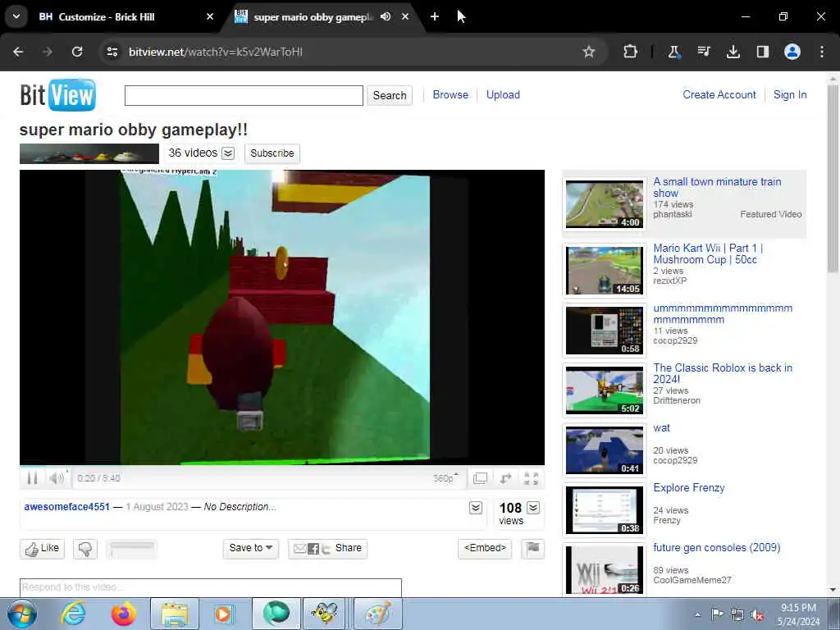
Task: Open the Mario Kart Wii Part 1 video
Action: tap(708, 254)
